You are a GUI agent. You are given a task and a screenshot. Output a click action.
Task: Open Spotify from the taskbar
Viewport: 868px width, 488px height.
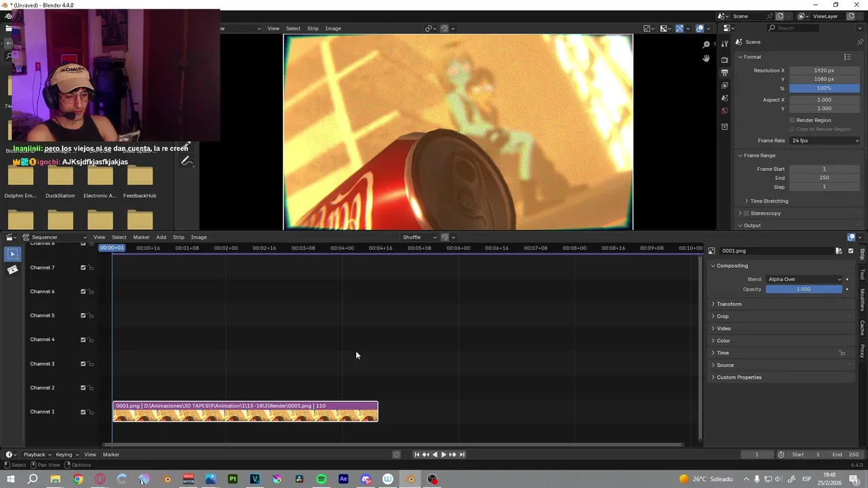click(x=321, y=479)
